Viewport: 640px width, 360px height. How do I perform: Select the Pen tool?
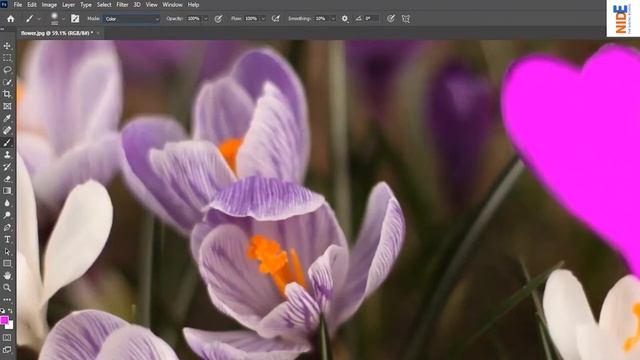pyautogui.click(x=7, y=227)
